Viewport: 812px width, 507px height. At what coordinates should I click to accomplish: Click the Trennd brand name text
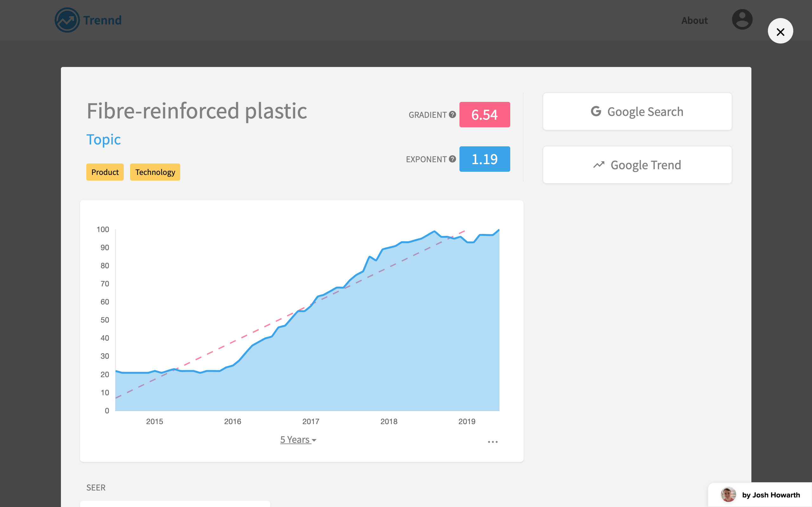pyautogui.click(x=102, y=20)
